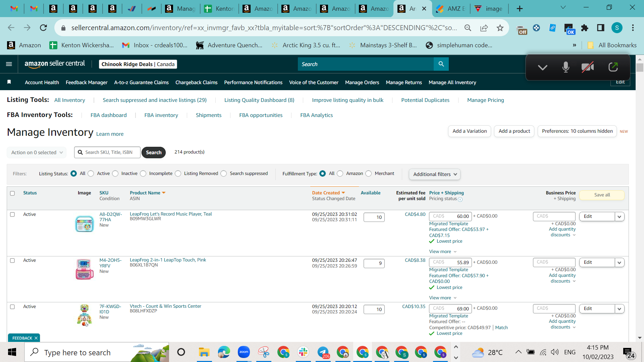Open Edit dropdown arrow for LeapFrog Music Player
Screen dimensions: 644x362
(620, 217)
